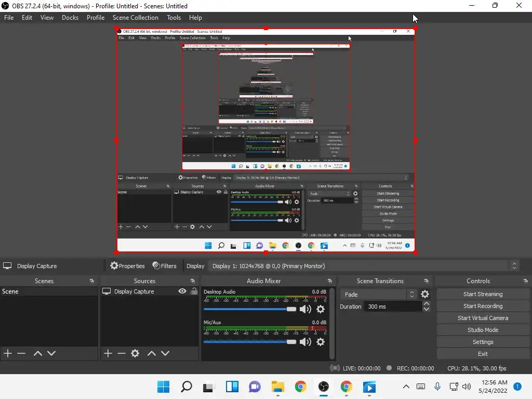Move source up in Sources panel
The width and height of the screenshot is (532, 399).
(152, 353)
